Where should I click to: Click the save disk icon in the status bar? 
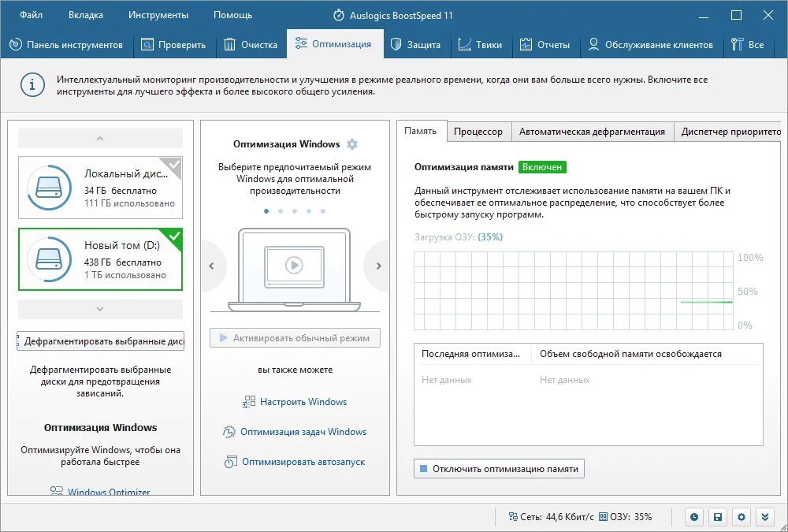tap(718, 517)
